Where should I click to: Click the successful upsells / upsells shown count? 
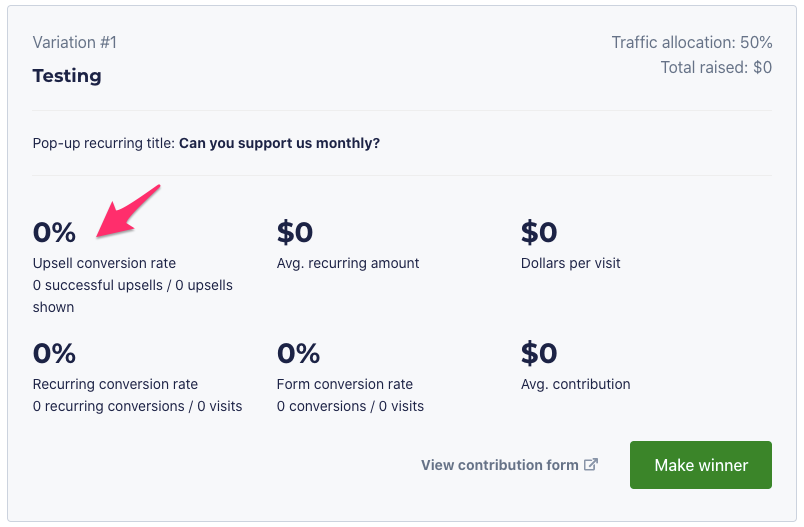(x=132, y=296)
